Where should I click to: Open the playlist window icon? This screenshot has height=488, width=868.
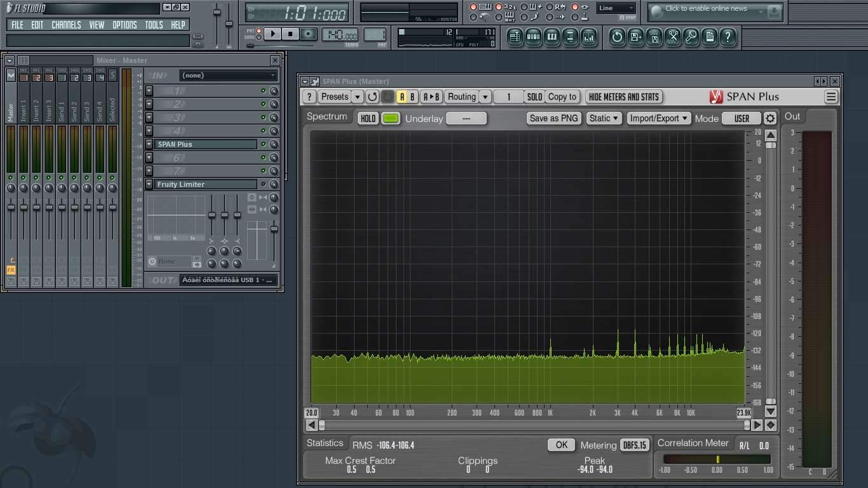[x=515, y=37]
